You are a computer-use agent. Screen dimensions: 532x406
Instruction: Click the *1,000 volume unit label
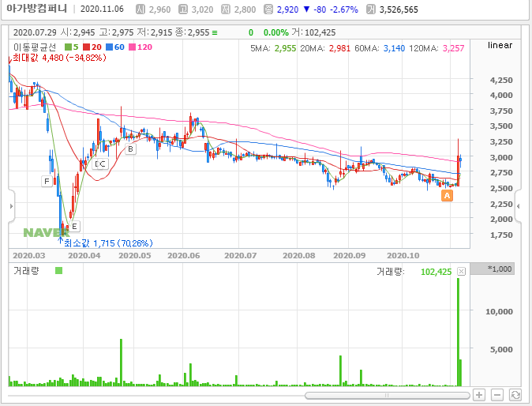(x=500, y=269)
